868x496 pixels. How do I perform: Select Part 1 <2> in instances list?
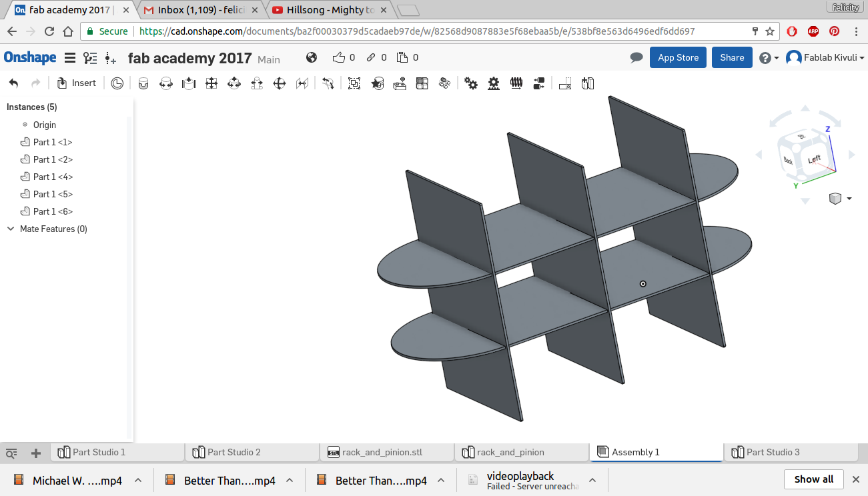point(53,159)
